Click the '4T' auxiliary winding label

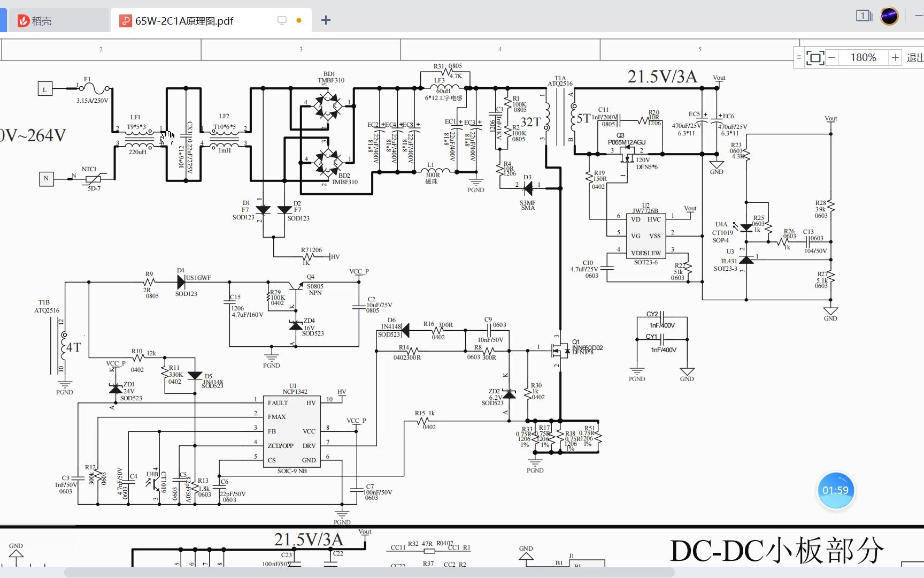pyautogui.click(x=74, y=347)
